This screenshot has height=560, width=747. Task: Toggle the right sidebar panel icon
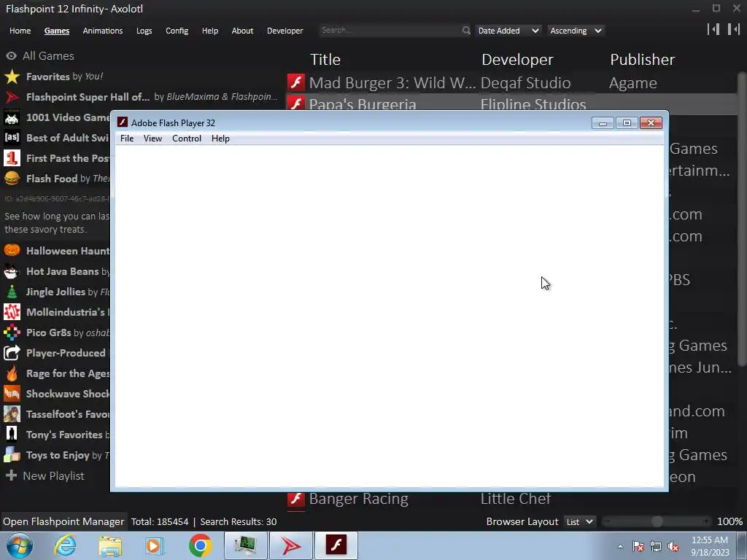point(734,29)
